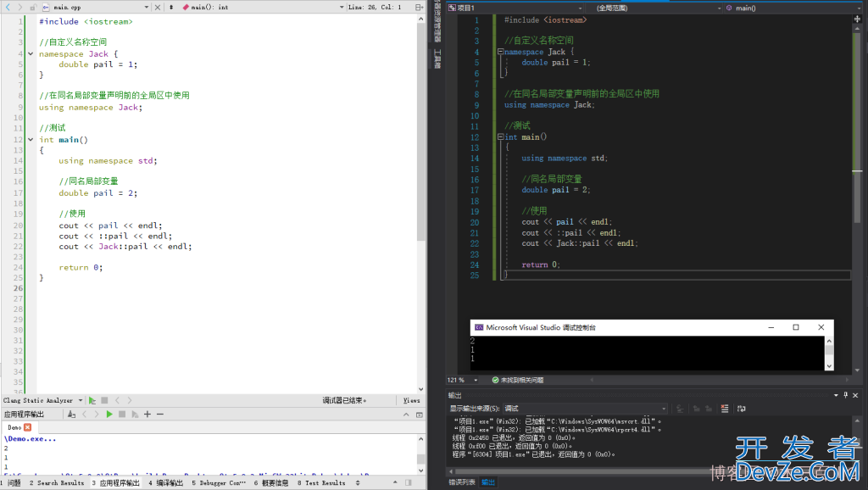The width and height of the screenshot is (868, 490).
Task: Open the 输出 panel window options arrow
Action: tap(836, 395)
